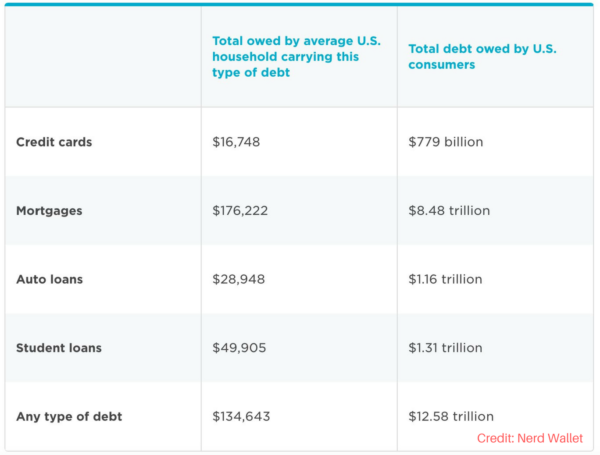Select the Credit cards row label
This screenshot has height=455, width=600.
point(54,142)
